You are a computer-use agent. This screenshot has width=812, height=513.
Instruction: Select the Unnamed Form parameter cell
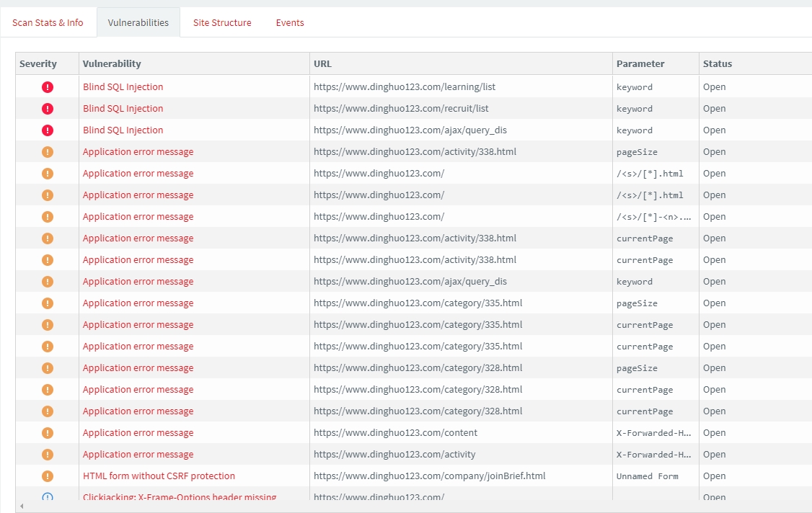click(648, 476)
